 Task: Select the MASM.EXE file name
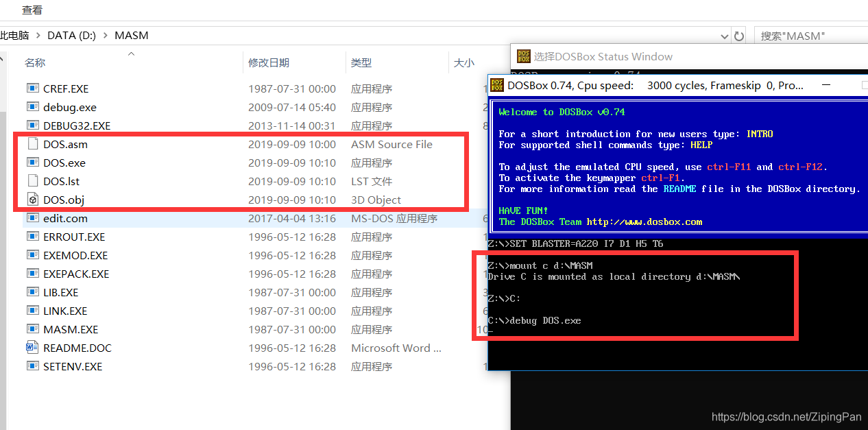tap(71, 329)
